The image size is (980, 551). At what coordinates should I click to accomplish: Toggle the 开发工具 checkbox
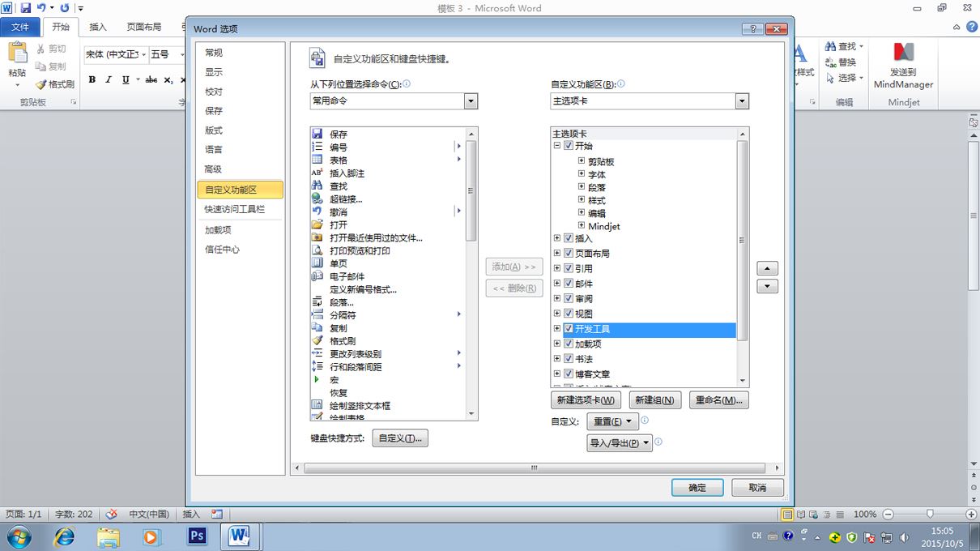pos(569,329)
